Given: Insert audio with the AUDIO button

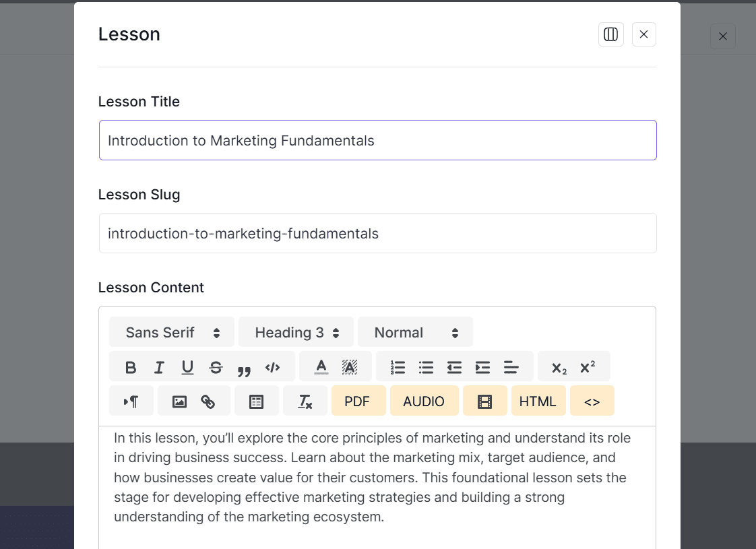Looking at the screenshot, I should pyautogui.click(x=424, y=400).
